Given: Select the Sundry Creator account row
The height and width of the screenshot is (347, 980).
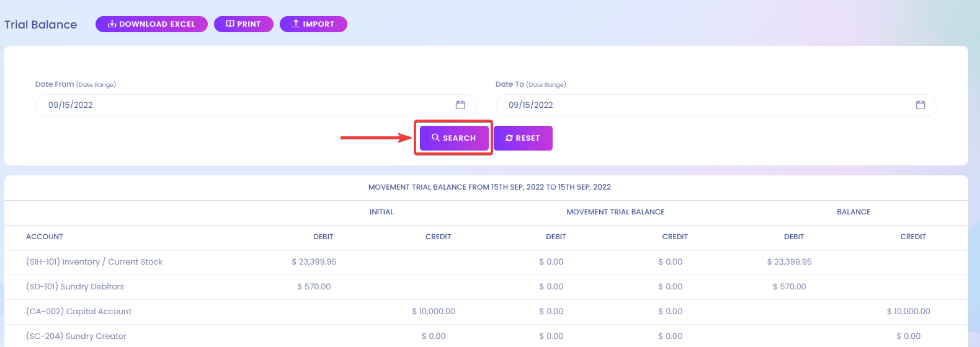Looking at the screenshot, I should pyautogui.click(x=486, y=336).
